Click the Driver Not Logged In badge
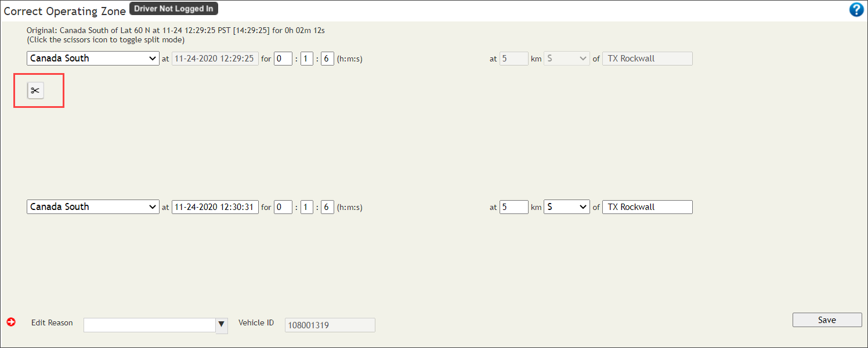 point(173,9)
